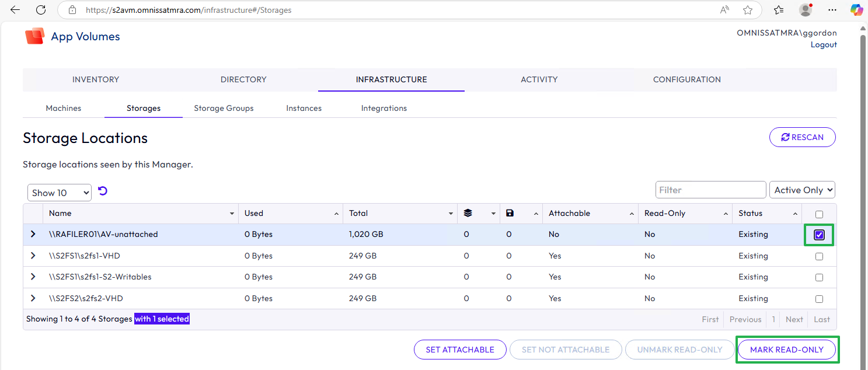The image size is (868, 370).
Task: Open the CONFIGURATION main tab
Action: click(687, 79)
